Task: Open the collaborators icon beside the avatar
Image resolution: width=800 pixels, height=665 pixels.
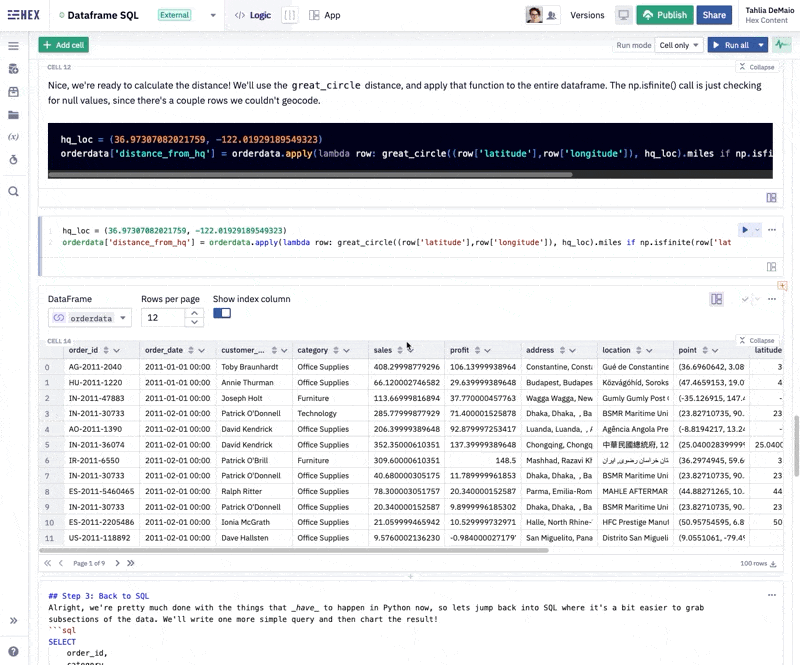Action: (552, 15)
